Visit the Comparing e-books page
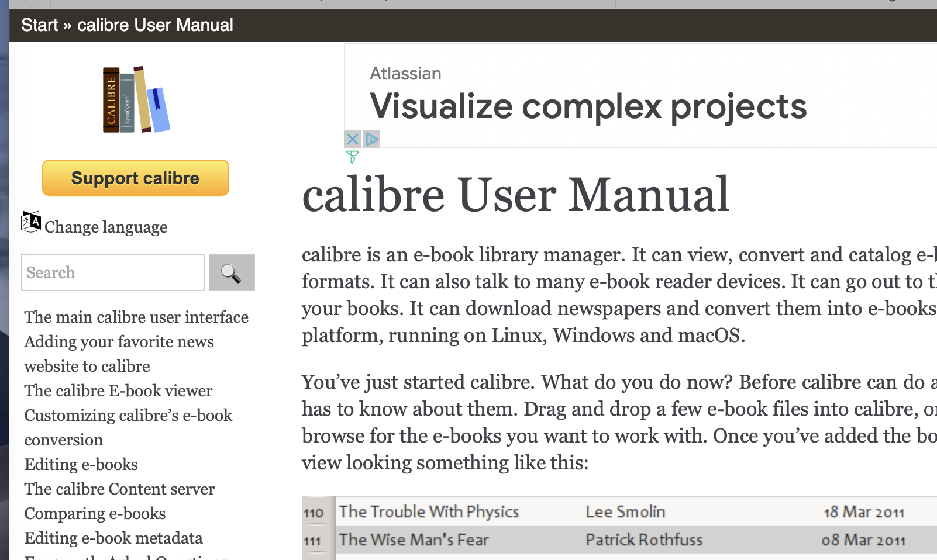 tap(95, 513)
